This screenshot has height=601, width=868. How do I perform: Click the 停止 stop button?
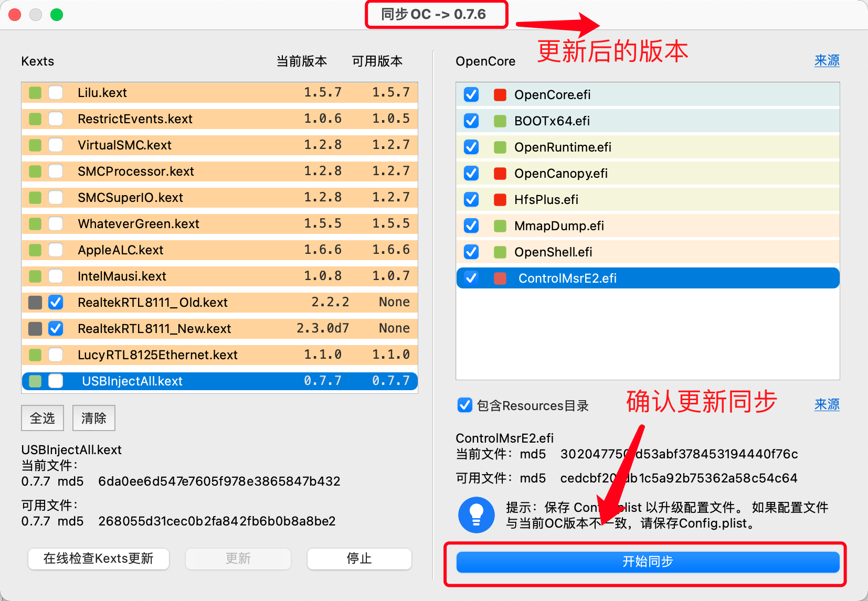[359, 559]
